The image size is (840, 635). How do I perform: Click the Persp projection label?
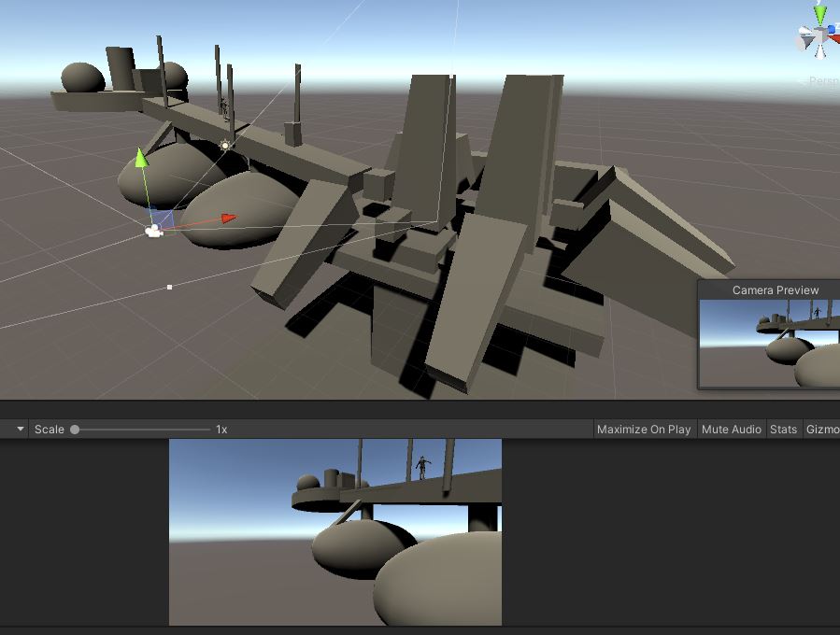823,81
